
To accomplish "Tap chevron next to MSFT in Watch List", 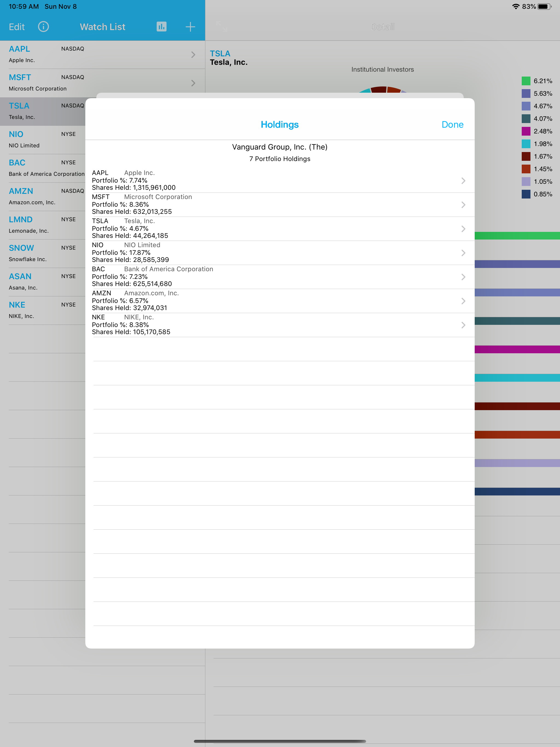I will click(193, 83).
